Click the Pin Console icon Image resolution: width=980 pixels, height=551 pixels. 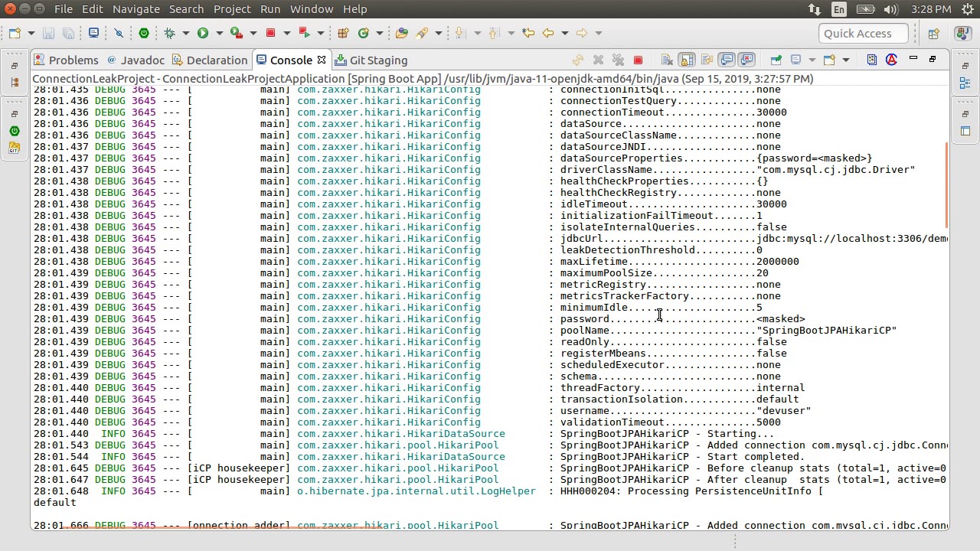(x=776, y=60)
